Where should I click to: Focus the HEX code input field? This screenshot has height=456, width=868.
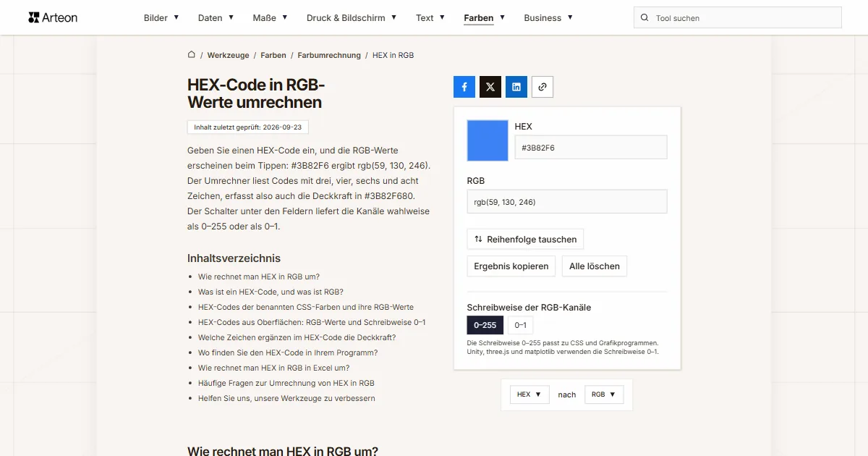(591, 147)
